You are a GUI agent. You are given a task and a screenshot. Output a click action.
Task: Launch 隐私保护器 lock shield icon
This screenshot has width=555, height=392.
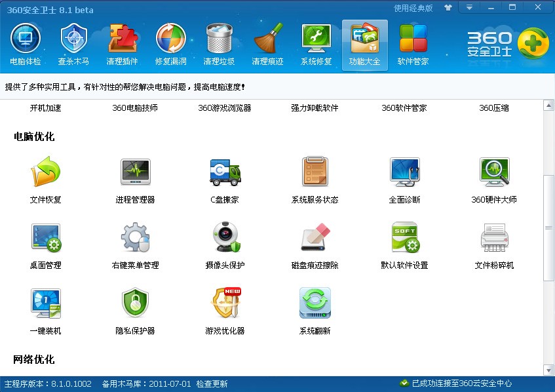[135, 311]
